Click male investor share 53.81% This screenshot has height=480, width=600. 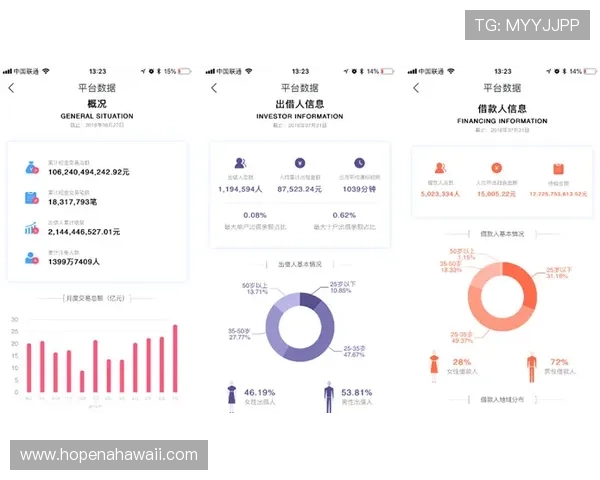(357, 392)
